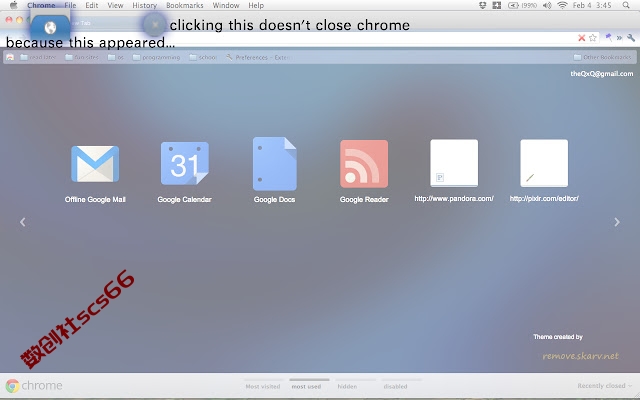Viewport: 640px width, 400px height.
Task: Open the Google Docs app
Action: [x=275, y=164]
